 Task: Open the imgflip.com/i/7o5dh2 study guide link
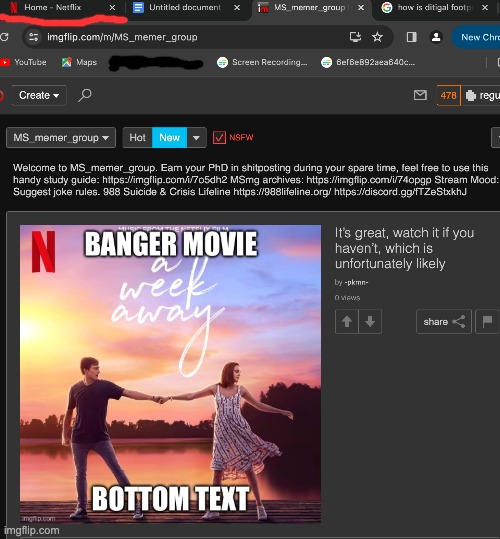click(165, 180)
